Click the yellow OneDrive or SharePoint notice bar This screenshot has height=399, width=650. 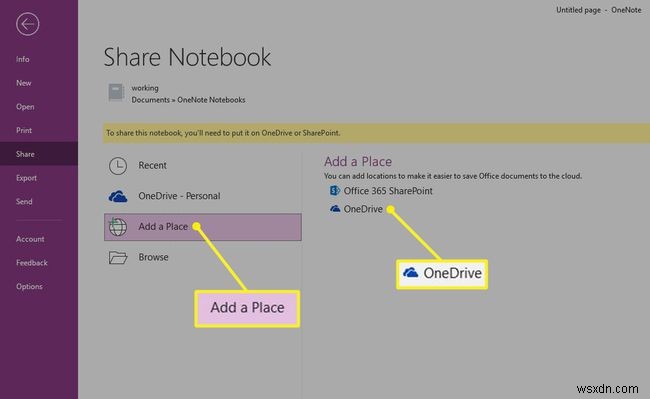(x=376, y=133)
